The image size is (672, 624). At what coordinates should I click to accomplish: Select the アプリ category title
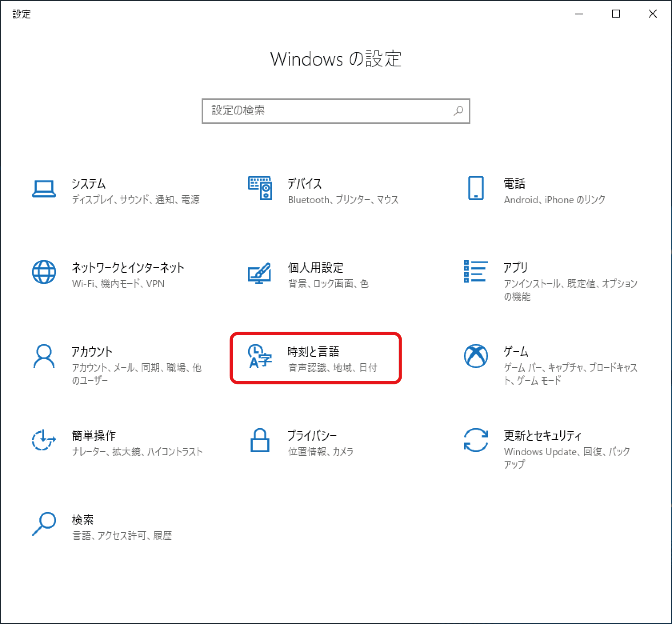pyautogui.click(x=516, y=268)
